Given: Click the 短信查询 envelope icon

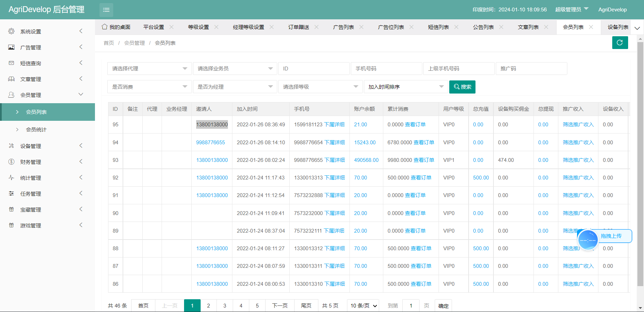Looking at the screenshot, I should coord(11,63).
